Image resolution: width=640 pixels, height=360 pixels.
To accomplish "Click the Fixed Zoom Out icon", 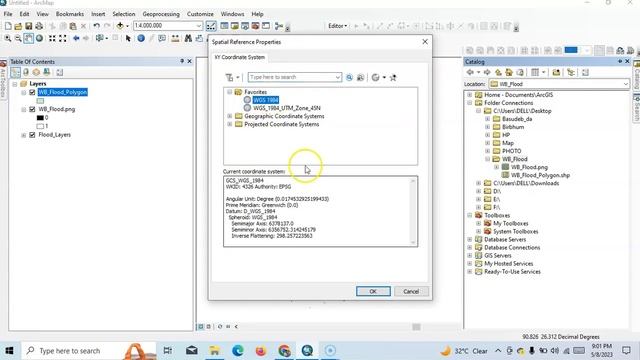I will [62, 38].
